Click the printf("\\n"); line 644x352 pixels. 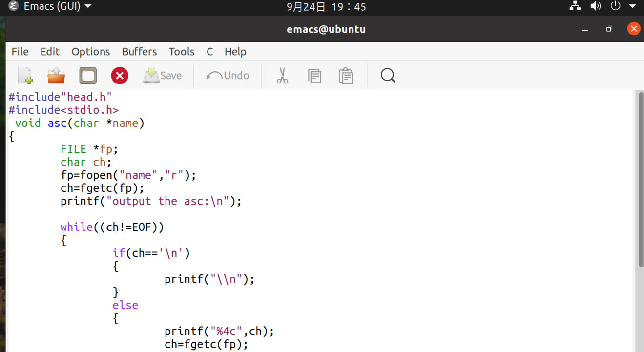tap(210, 279)
